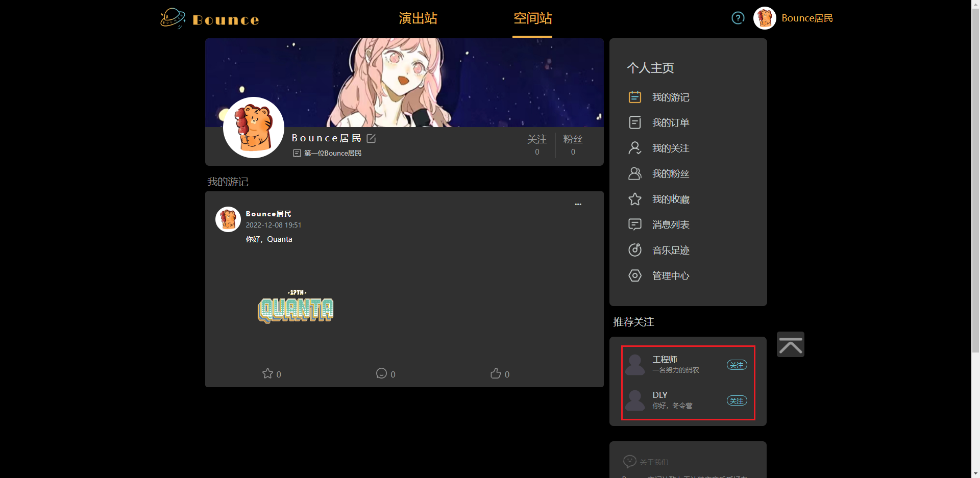Click the 我的粉丝 fans icon

coord(634,173)
